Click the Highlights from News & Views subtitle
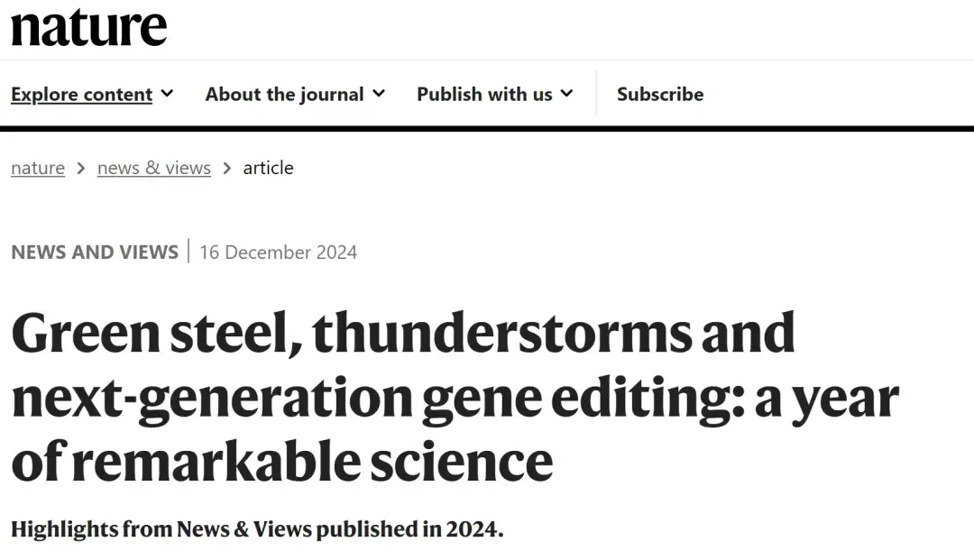Image resolution: width=974 pixels, height=560 pixels. pos(257,529)
